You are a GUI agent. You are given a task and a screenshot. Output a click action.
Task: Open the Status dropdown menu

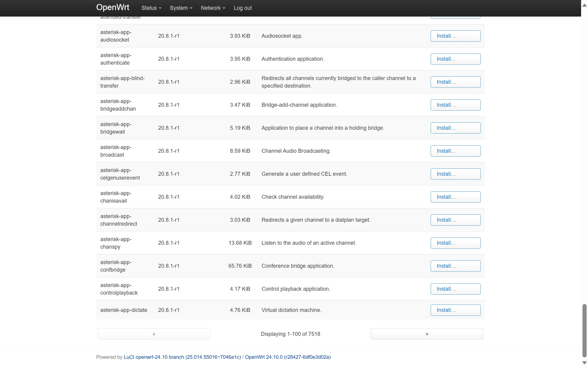151,8
